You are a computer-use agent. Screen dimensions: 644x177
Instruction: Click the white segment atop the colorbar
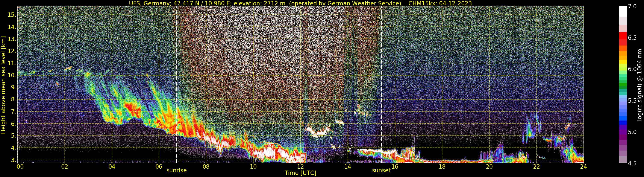click(623, 12)
